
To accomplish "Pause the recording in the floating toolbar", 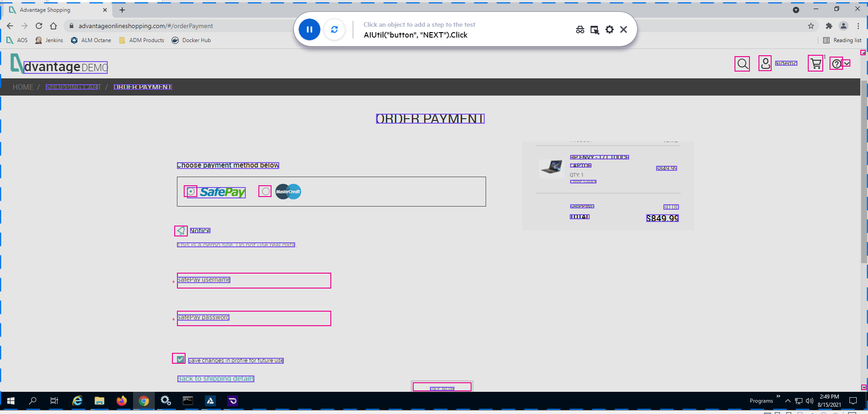I will click(x=310, y=29).
